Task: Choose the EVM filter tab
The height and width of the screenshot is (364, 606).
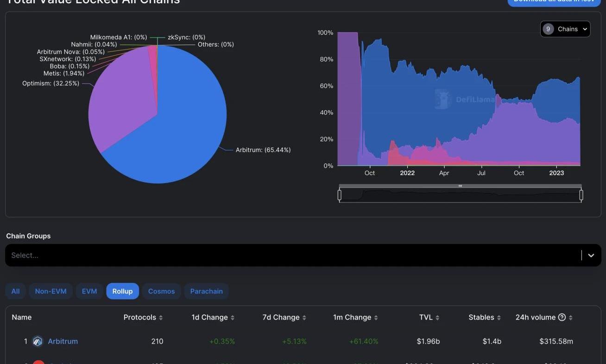Action: click(x=89, y=291)
